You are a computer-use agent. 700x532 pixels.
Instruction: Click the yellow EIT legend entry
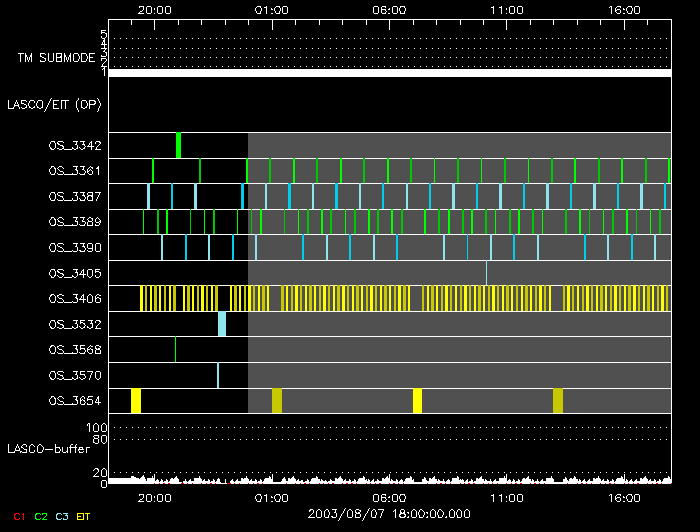tap(85, 516)
